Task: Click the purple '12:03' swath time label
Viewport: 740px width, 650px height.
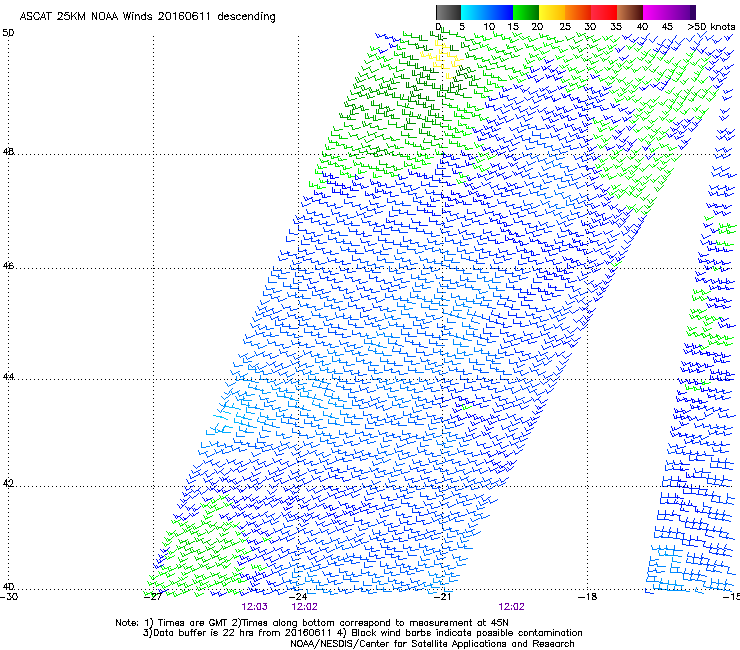Action: pos(254,607)
